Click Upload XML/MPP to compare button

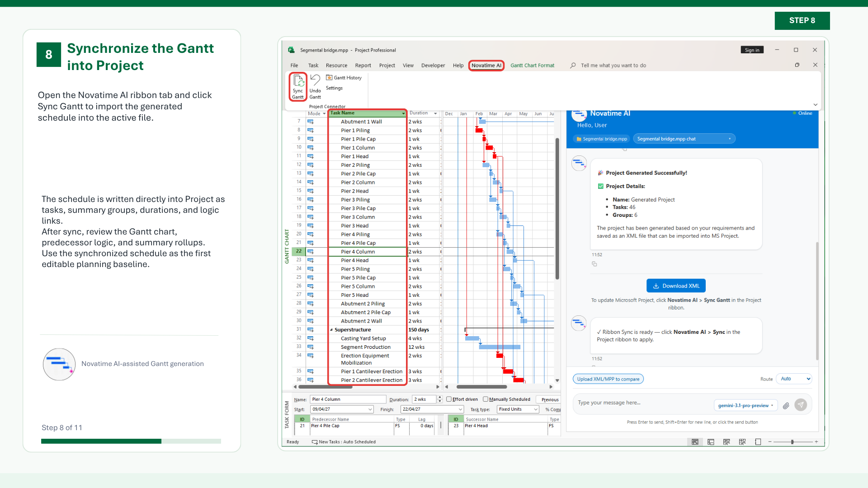pyautogui.click(x=608, y=379)
